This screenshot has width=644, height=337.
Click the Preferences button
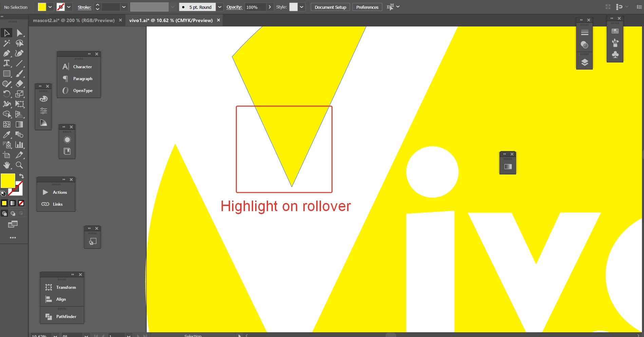367,7
